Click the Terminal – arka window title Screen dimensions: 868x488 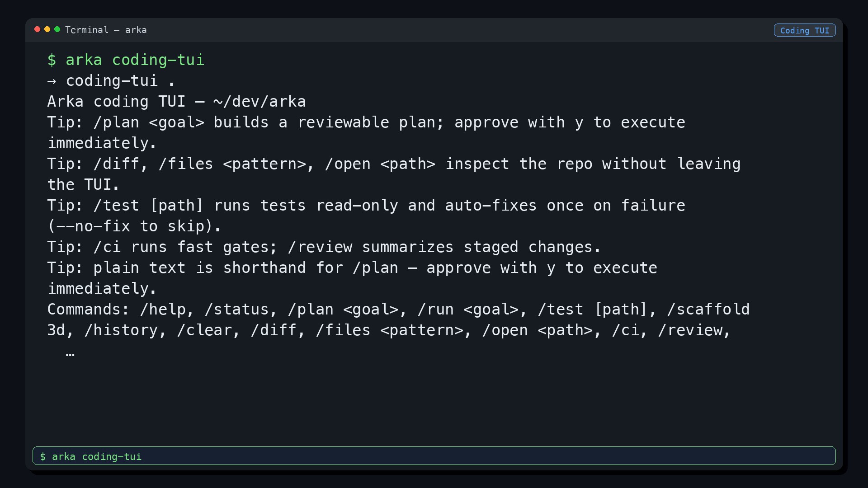pos(106,30)
